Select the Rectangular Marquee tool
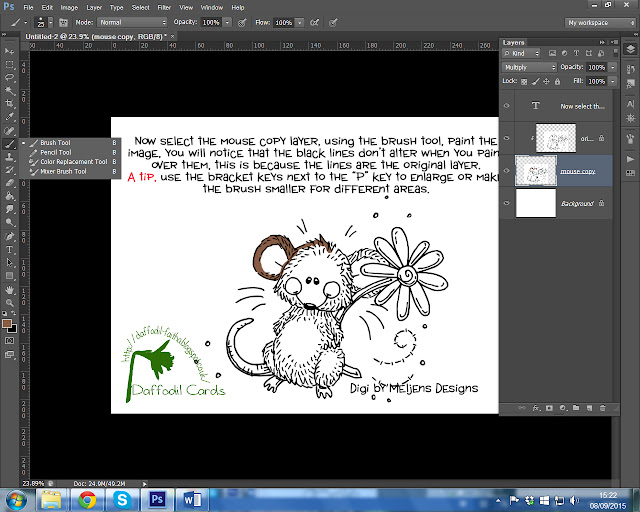The image size is (640, 512). (x=9, y=65)
